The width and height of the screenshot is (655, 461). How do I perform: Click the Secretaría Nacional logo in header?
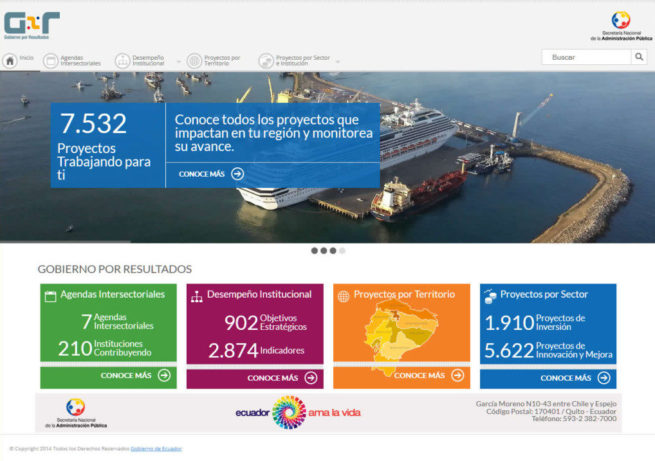pos(621,26)
